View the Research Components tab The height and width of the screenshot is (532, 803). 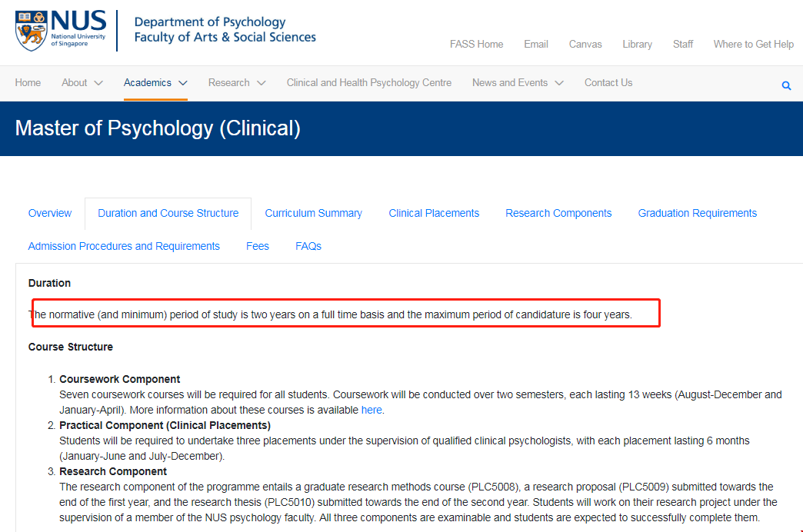coord(558,214)
